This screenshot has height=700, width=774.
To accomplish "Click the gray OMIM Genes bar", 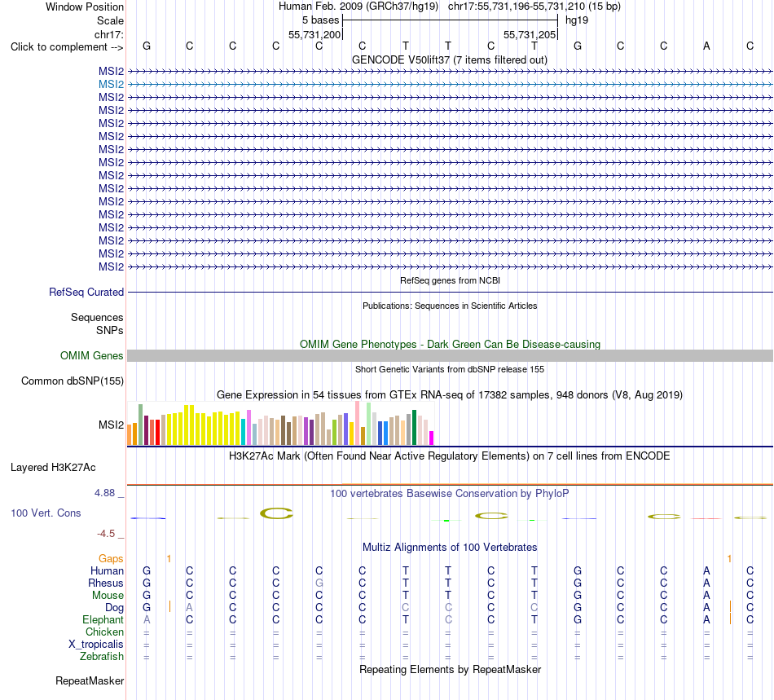I will 450,355.
